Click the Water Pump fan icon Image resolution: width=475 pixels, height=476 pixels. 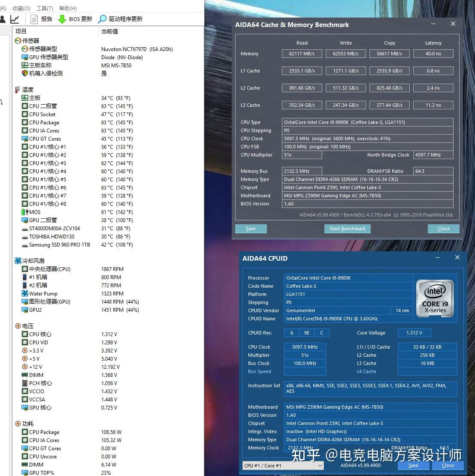[25, 293]
